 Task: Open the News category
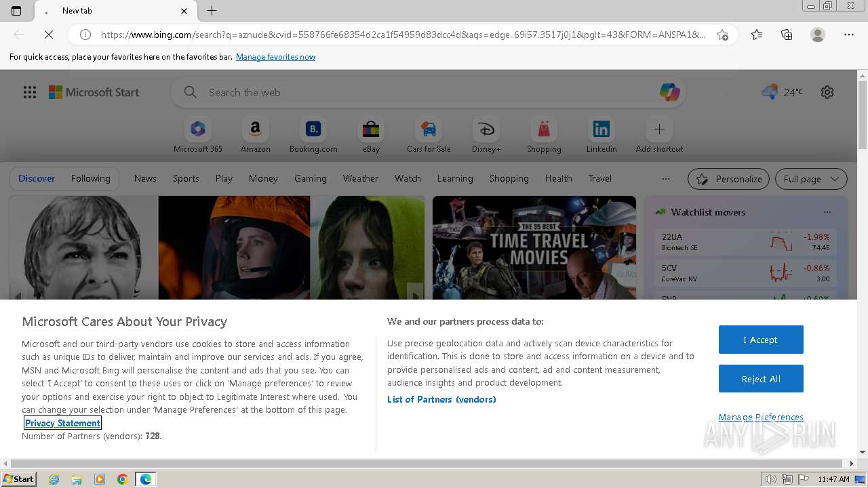145,178
